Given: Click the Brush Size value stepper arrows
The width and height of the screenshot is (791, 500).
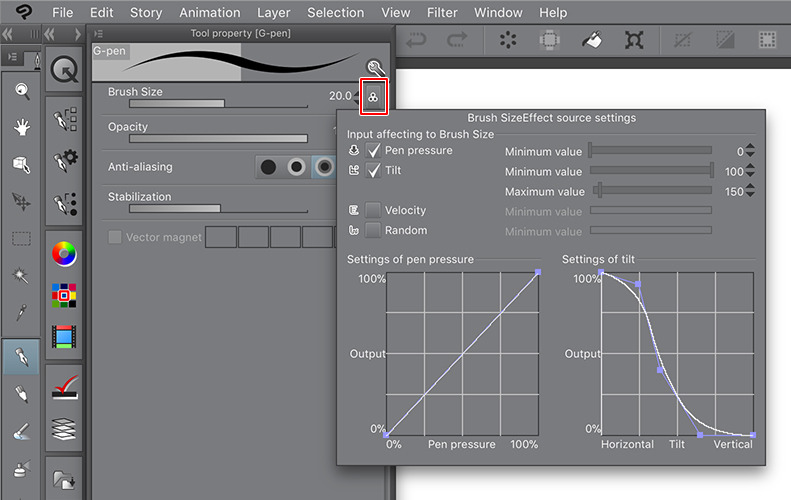Looking at the screenshot, I should pyautogui.click(x=359, y=97).
